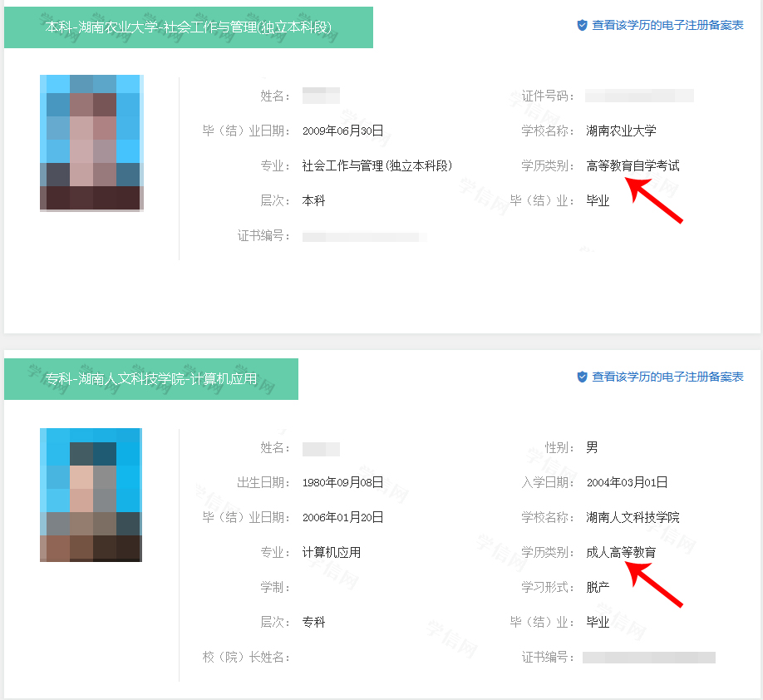Click shield icon beside bachelor record link
The height and width of the screenshot is (700, 763).
click(582, 25)
